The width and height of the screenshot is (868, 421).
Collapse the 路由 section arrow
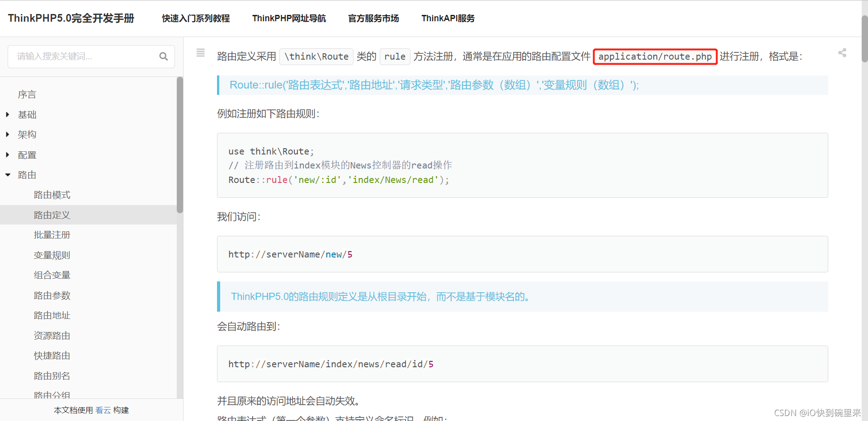pyautogui.click(x=8, y=175)
